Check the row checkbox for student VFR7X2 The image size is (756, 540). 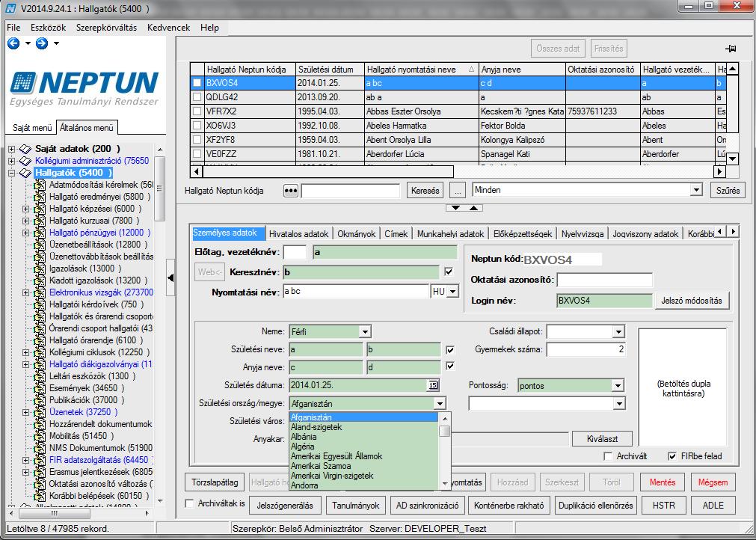[197, 111]
